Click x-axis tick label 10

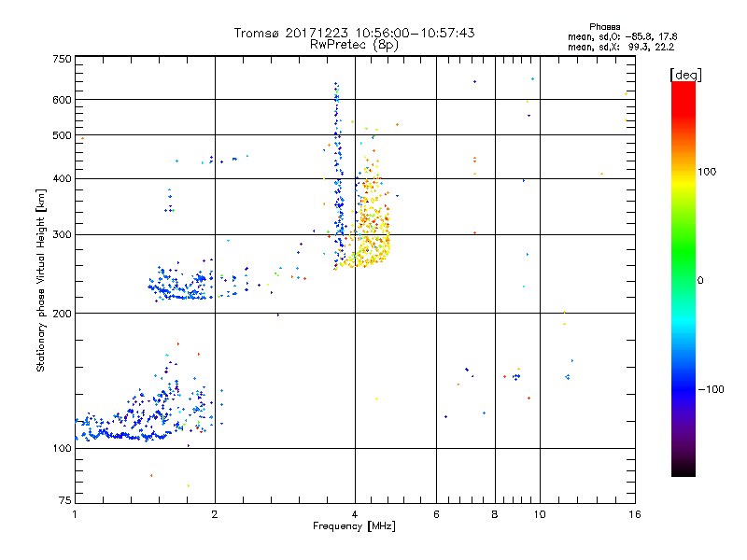click(540, 514)
